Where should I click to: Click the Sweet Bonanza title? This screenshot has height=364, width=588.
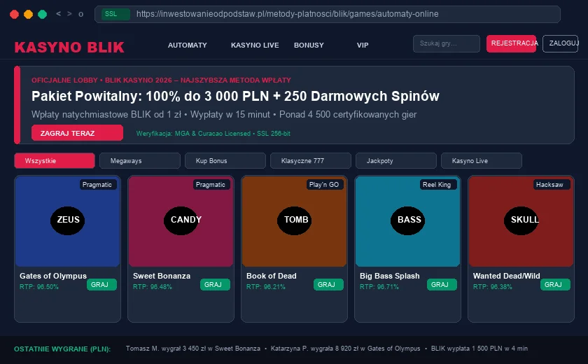tap(162, 276)
